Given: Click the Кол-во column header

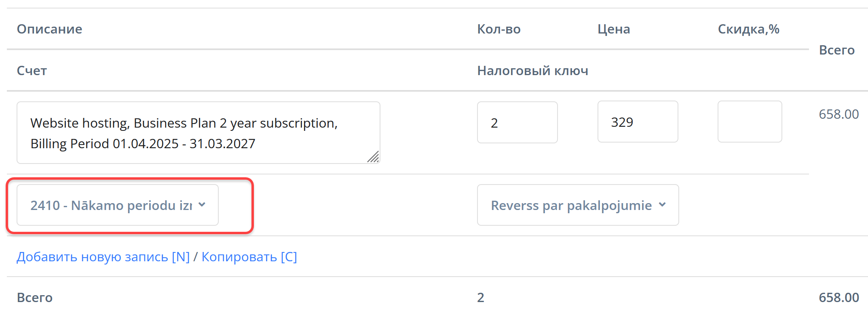Looking at the screenshot, I should [499, 29].
